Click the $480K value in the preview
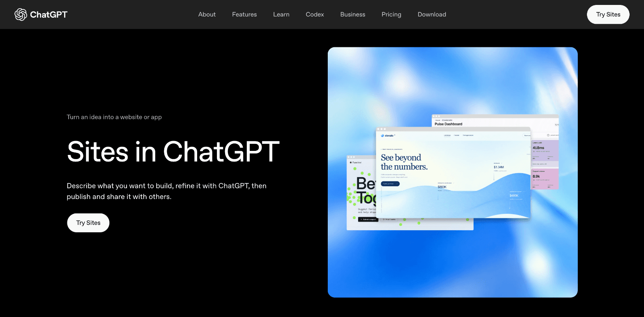 [x=514, y=196]
